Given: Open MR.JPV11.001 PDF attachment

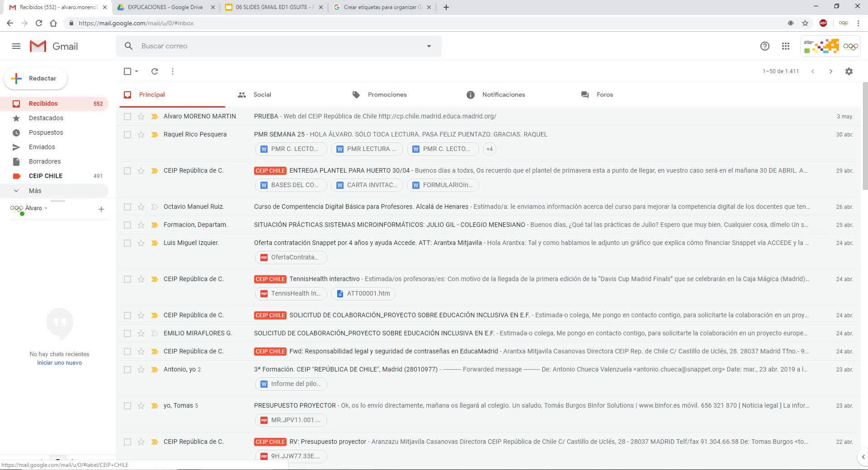Looking at the screenshot, I should [291, 420].
